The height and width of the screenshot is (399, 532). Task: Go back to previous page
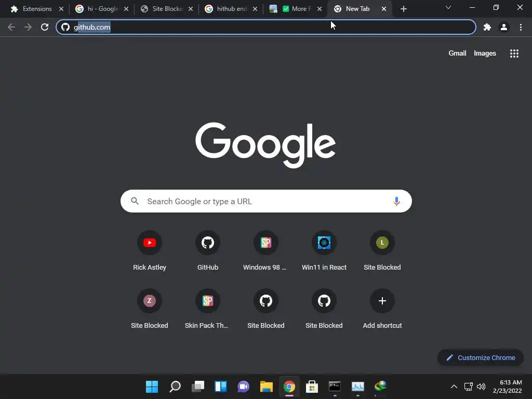pos(11,27)
